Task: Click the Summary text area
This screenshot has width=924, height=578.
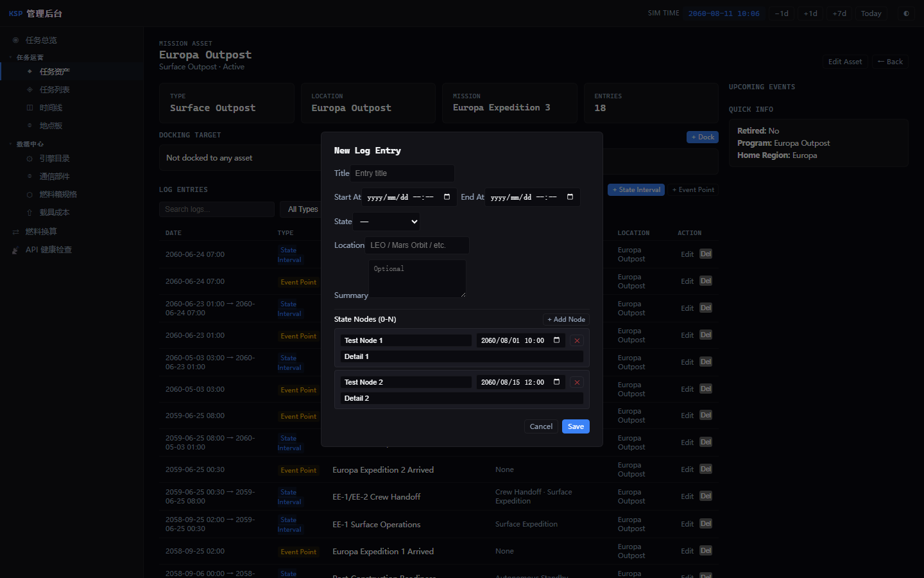Action: pyautogui.click(x=418, y=279)
